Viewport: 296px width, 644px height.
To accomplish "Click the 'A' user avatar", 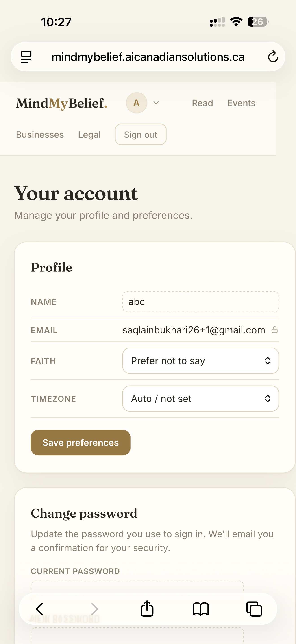I will 137,103.
